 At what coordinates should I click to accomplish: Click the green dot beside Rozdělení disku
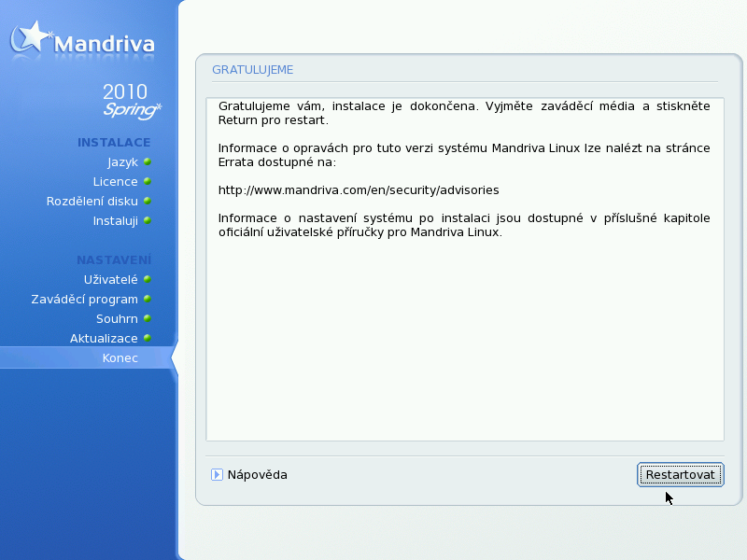[148, 201]
